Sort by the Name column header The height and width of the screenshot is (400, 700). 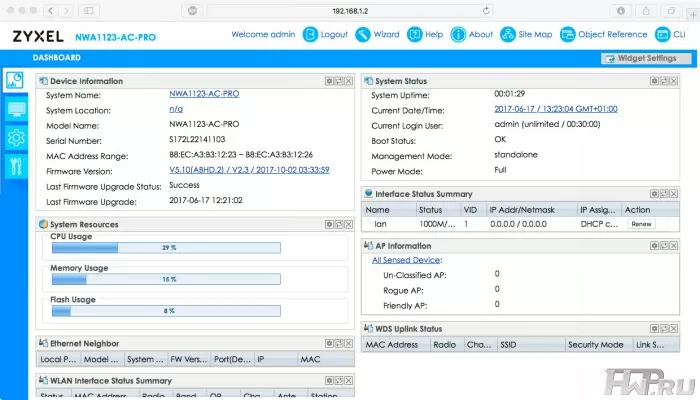pyautogui.click(x=388, y=210)
